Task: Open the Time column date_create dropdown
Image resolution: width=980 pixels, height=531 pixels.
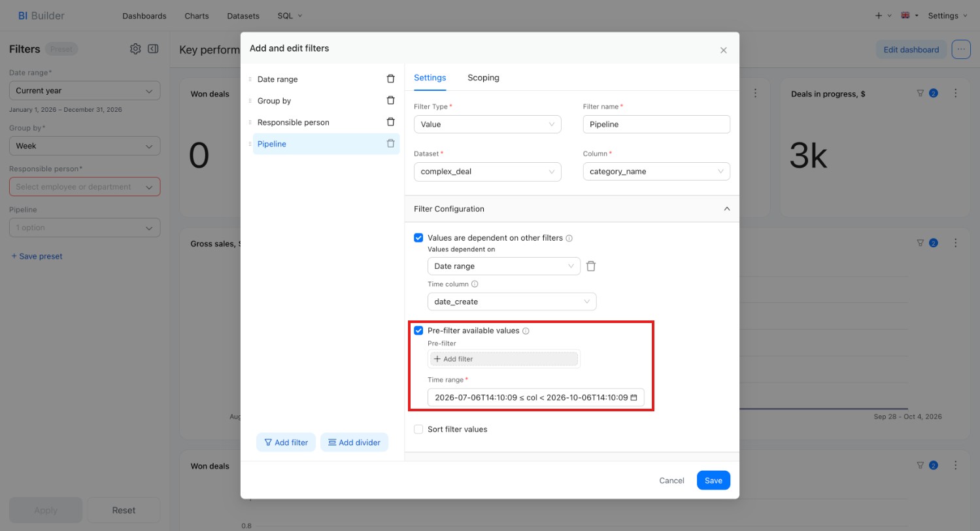Action: [x=511, y=301]
